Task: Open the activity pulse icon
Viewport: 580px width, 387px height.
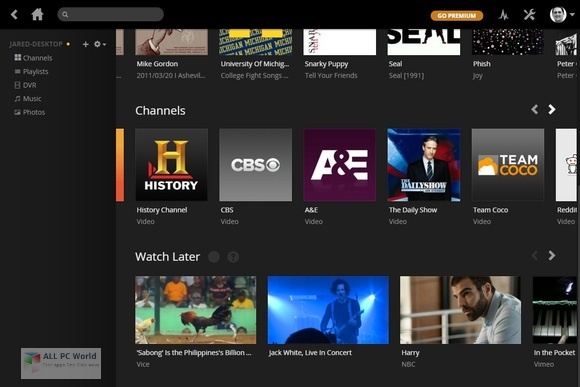Action: point(503,15)
